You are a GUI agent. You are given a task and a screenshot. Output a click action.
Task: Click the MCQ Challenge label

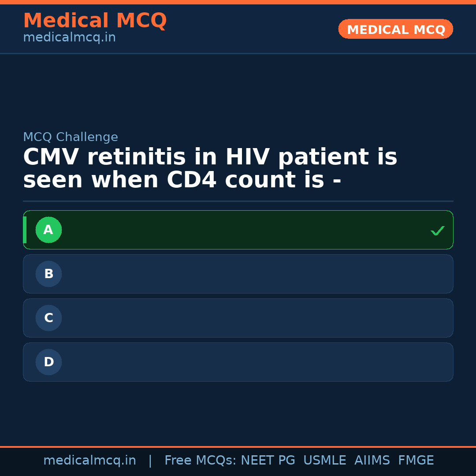point(71,138)
